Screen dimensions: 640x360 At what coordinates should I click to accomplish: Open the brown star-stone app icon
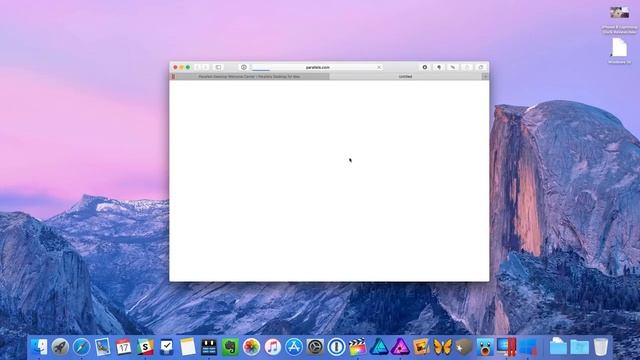point(464,347)
